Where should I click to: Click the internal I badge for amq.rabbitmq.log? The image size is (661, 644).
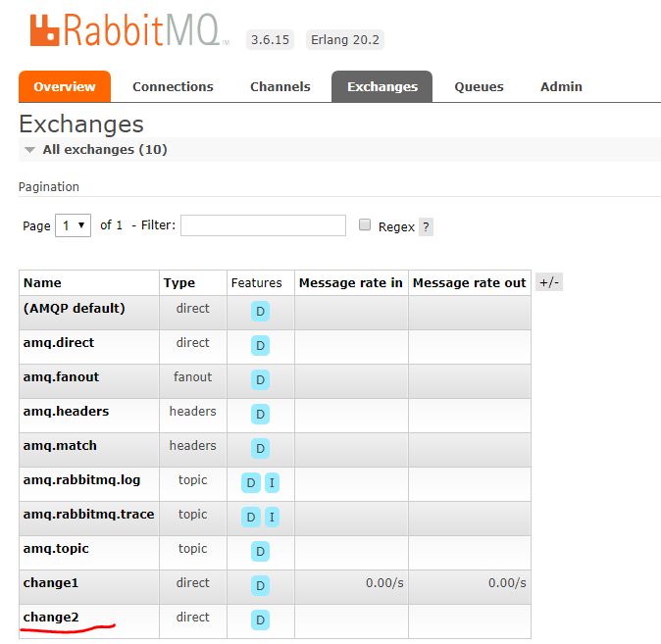272,483
